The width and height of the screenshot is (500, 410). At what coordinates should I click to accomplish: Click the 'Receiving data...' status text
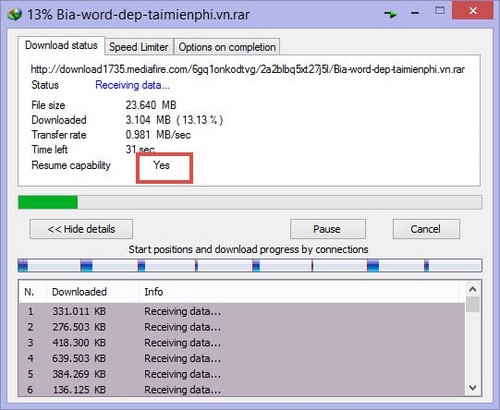pyautogui.click(x=132, y=85)
